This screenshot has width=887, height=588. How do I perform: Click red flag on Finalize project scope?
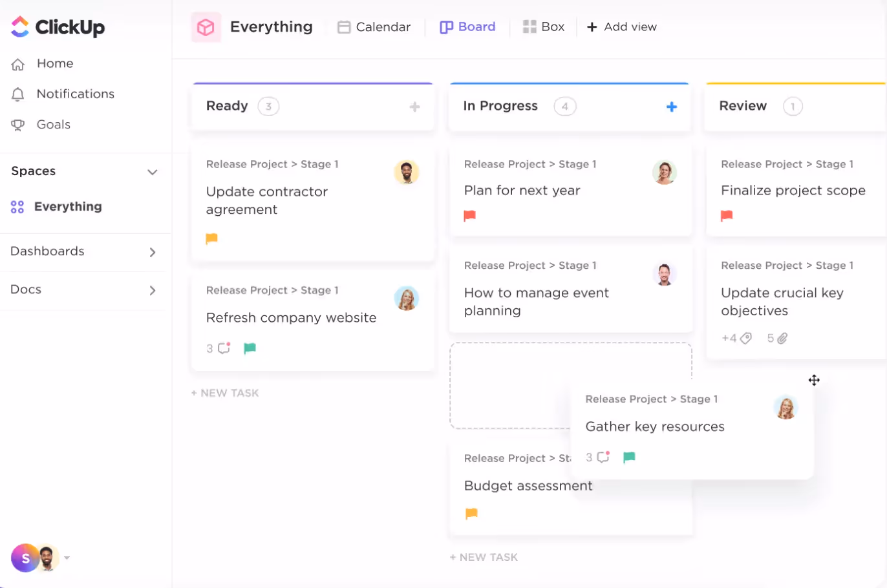pos(727,216)
